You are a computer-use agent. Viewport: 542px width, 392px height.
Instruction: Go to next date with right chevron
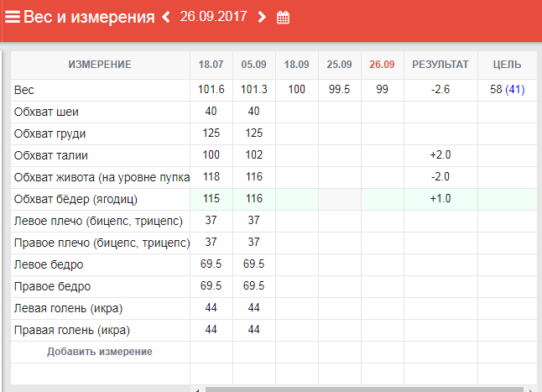[x=262, y=17]
